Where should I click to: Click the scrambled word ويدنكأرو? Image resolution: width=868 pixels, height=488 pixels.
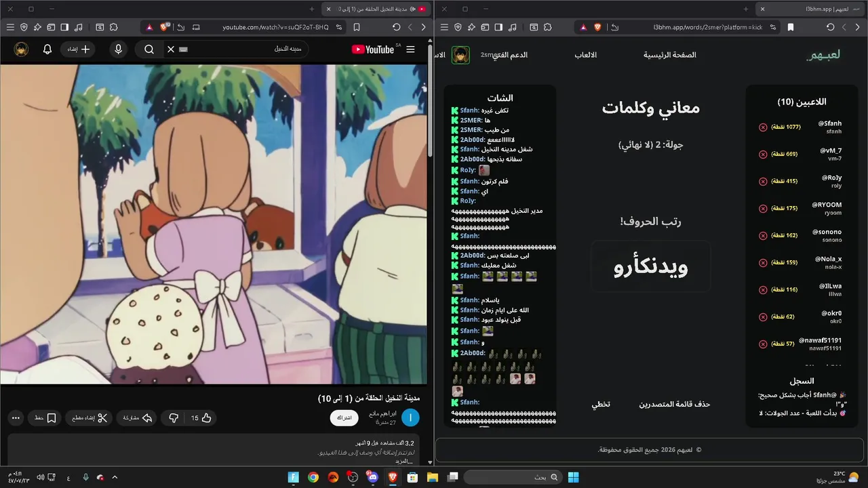pyautogui.click(x=651, y=266)
